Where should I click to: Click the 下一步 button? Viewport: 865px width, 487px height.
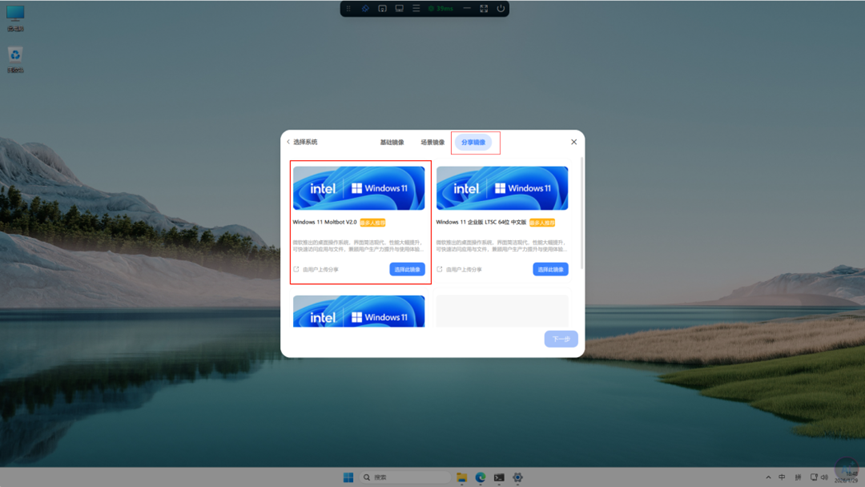click(x=561, y=339)
